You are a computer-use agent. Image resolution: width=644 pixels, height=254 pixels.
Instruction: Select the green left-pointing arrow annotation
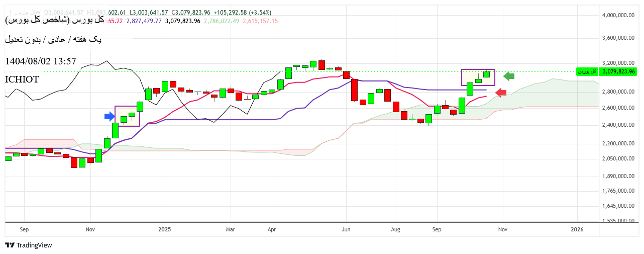pyautogui.click(x=509, y=76)
